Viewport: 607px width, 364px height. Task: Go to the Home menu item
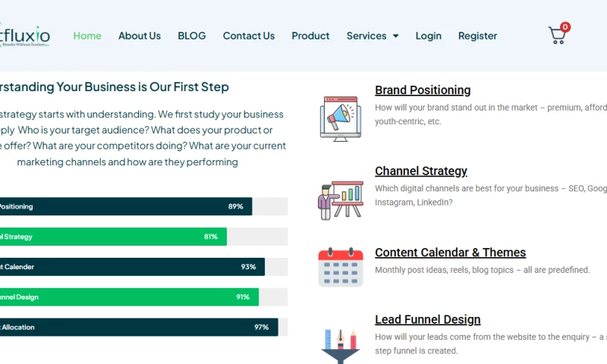87,36
